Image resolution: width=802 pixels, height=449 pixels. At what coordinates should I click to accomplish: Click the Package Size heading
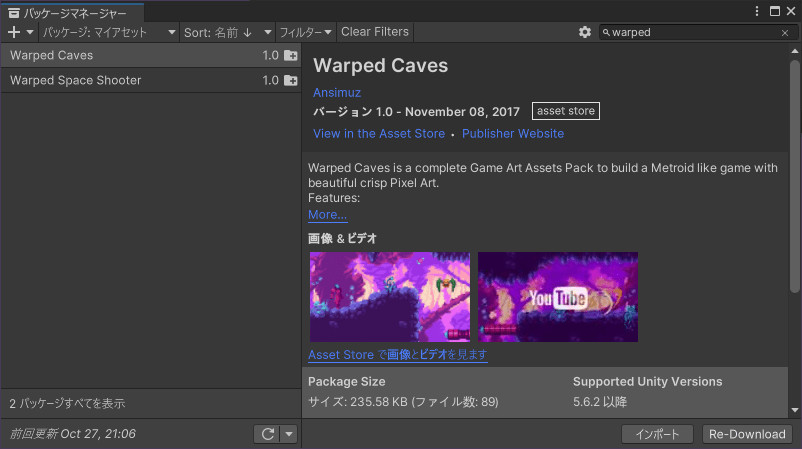[347, 381]
